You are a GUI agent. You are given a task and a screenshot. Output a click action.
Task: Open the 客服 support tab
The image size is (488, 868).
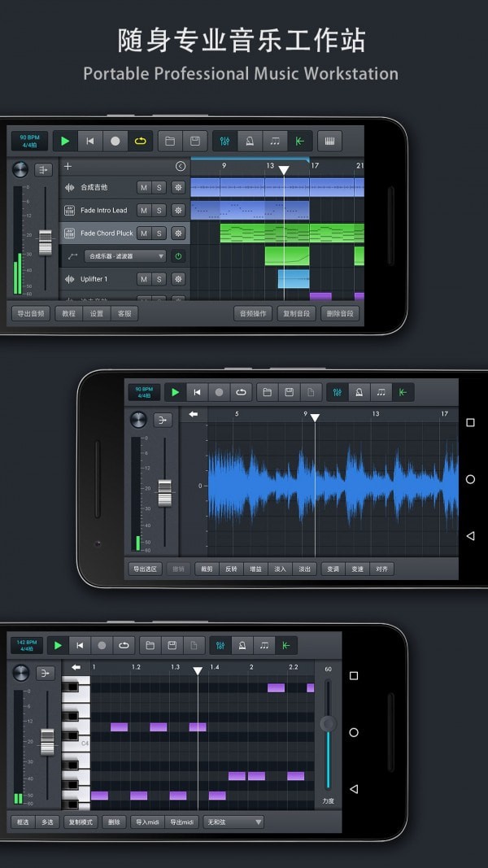pyautogui.click(x=124, y=313)
